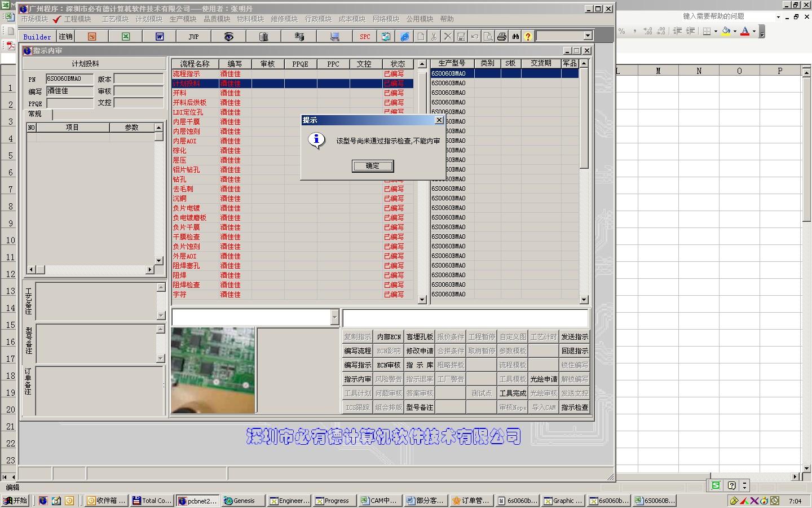Open the 帮助 menu
812x508 pixels.
point(447,19)
